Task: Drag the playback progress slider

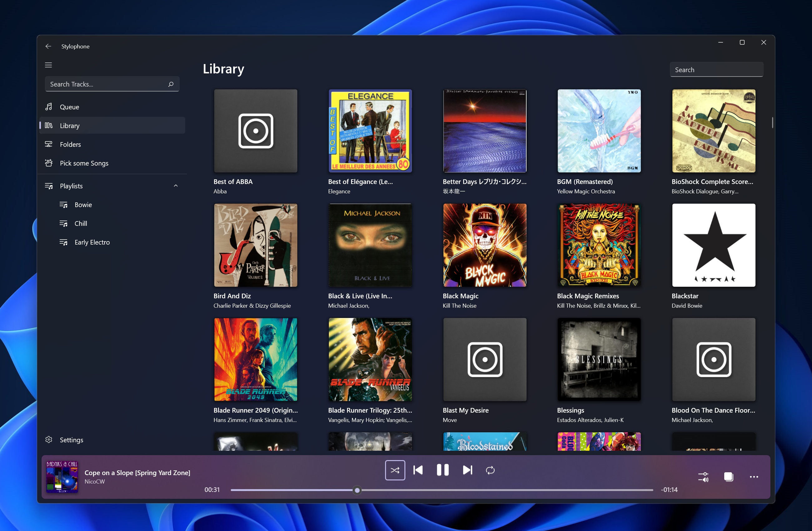Action: click(356, 489)
